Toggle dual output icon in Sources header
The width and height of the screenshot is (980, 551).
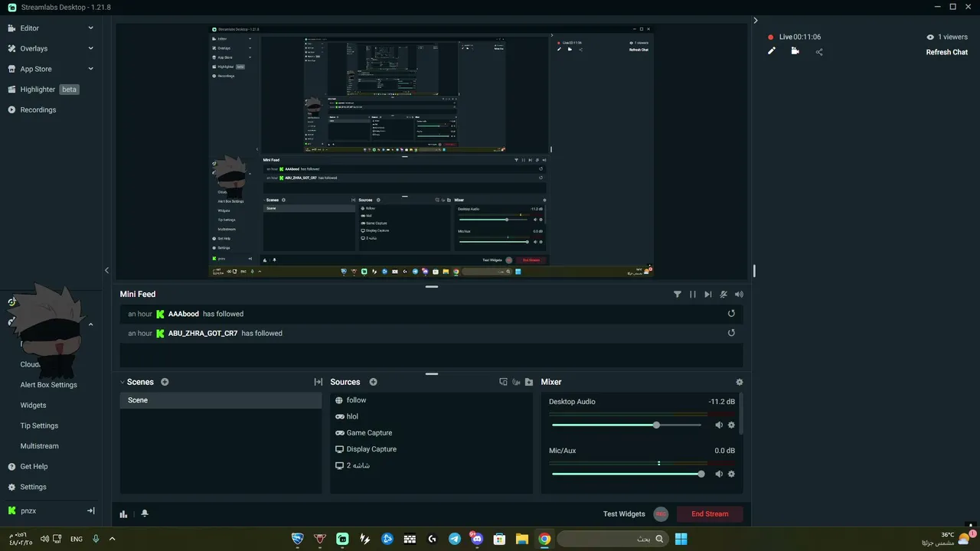(503, 382)
